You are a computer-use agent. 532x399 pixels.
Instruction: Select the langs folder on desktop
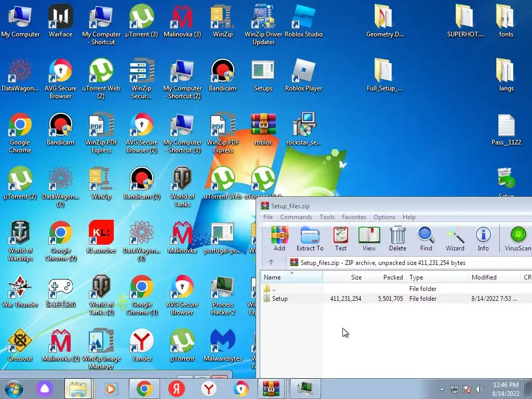point(506,75)
